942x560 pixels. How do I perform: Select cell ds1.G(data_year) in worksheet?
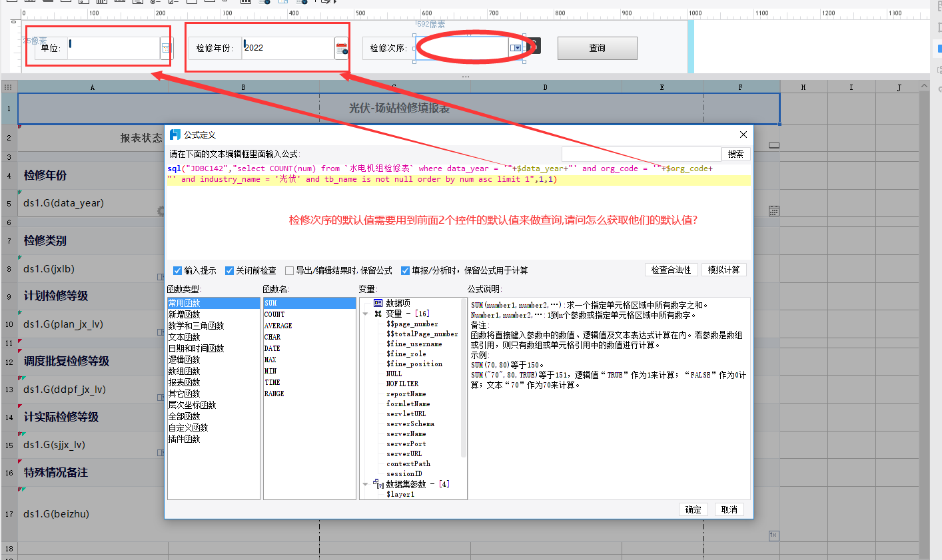tap(93, 203)
